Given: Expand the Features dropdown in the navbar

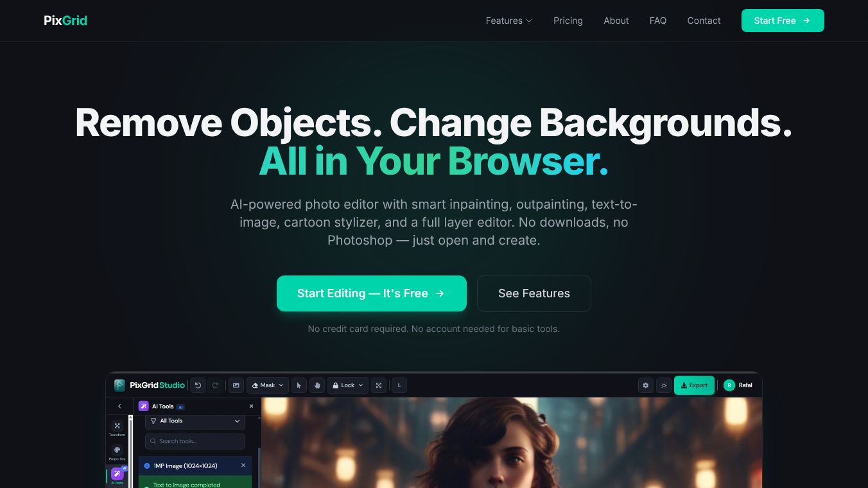Looking at the screenshot, I should coord(508,21).
